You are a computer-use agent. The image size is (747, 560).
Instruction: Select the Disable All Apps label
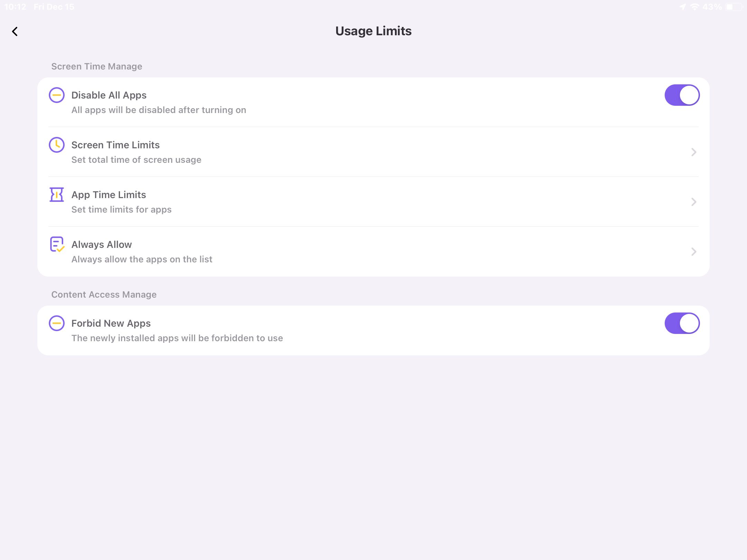pyautogui.click(x=109, y=95)
